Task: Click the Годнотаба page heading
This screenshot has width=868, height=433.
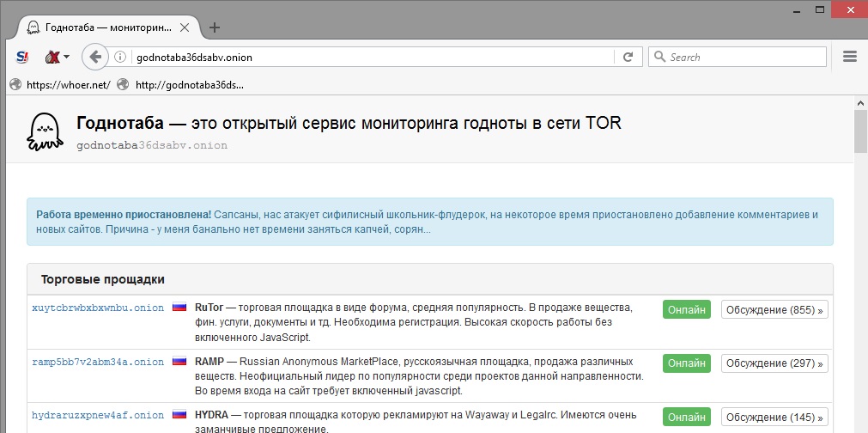Action: pos(349,123)
